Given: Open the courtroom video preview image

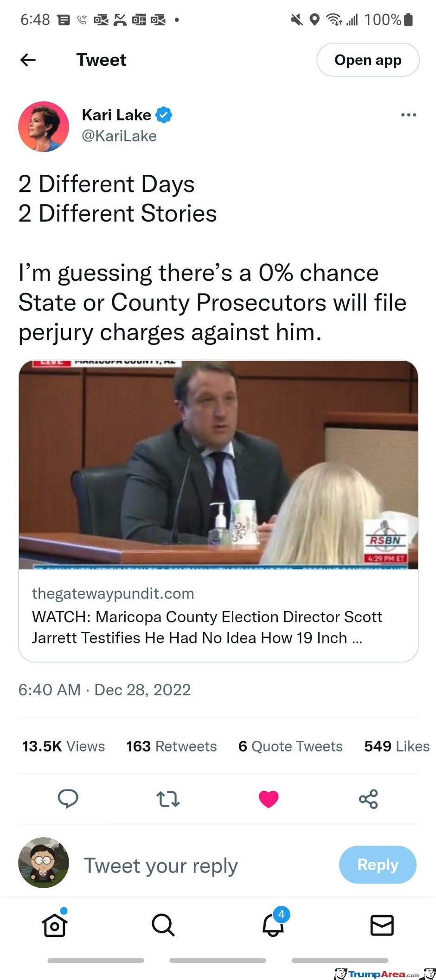Looking at the screenshot, I should (218, 465).
